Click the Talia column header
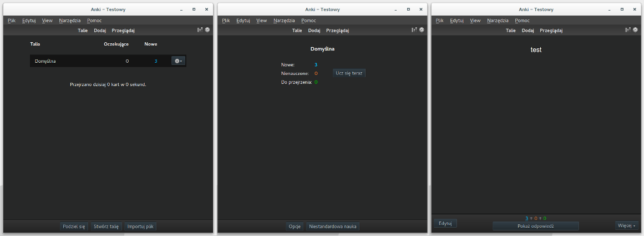This screenshot has height=236, width=644. (x=35, y=44)
